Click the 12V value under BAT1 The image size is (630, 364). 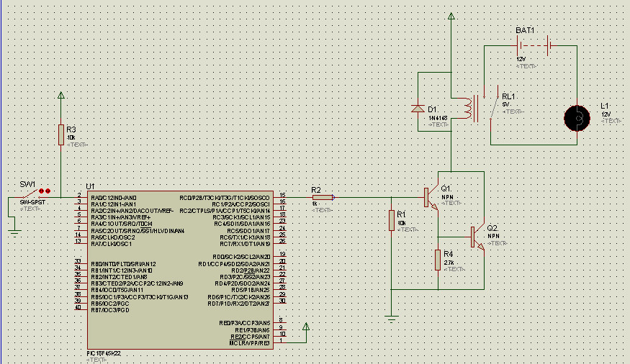point(521,59)
